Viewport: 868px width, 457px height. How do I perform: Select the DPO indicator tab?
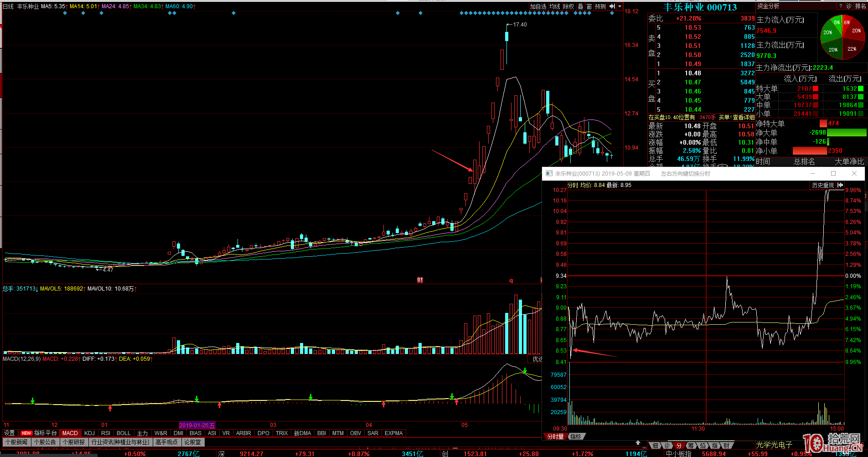point(263,433)
